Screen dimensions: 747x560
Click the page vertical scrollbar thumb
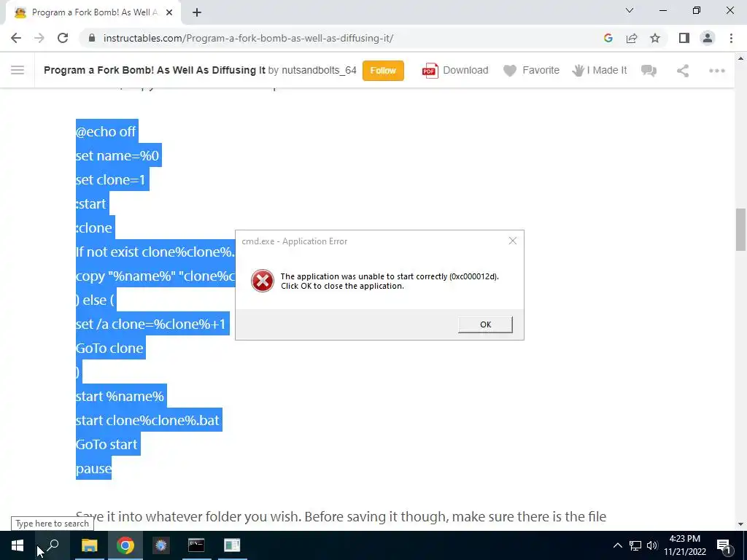tap(741, 229)
